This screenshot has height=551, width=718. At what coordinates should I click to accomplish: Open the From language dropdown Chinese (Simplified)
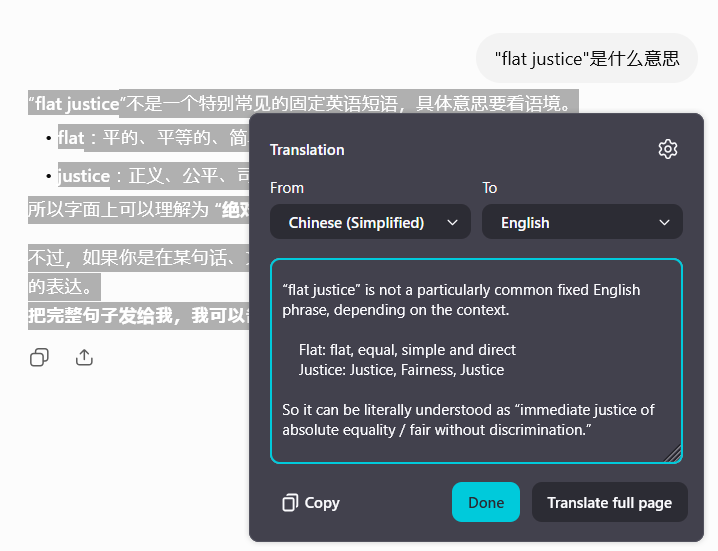click(x=370, y=222)
